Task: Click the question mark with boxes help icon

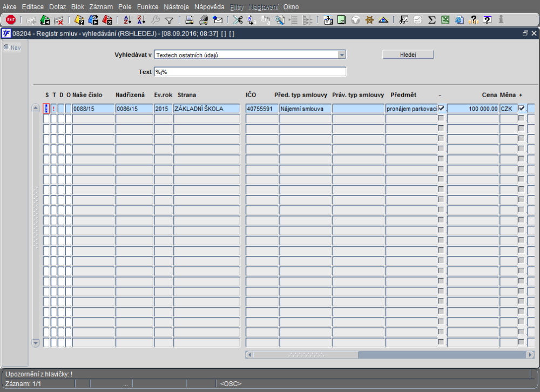Action: 474,20
